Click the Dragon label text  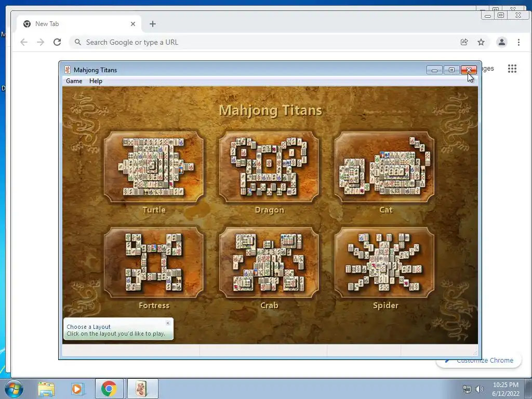click(270, 210)
